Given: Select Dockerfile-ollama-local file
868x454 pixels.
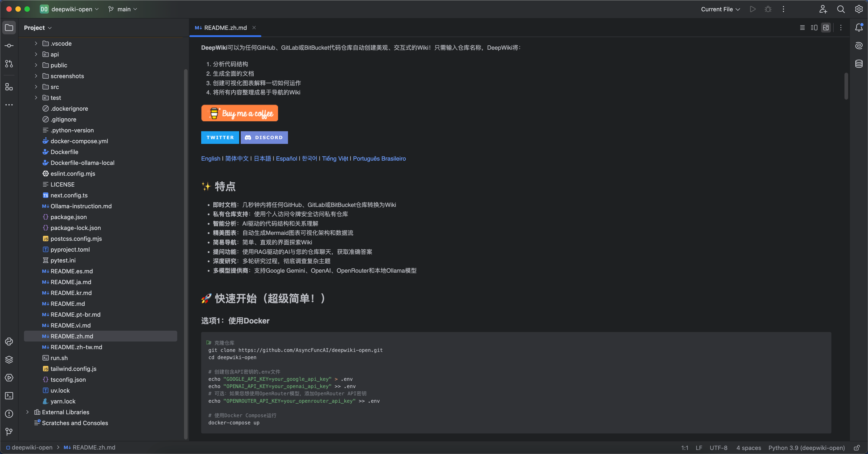Looking at the screenshot, I should coord(82,163).
